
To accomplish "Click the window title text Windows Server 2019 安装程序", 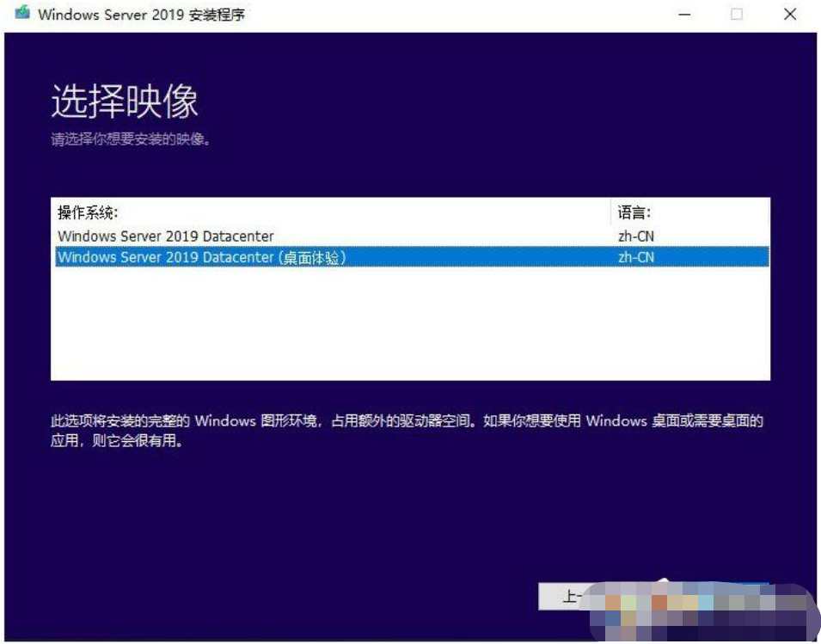I will coord(142,15).
